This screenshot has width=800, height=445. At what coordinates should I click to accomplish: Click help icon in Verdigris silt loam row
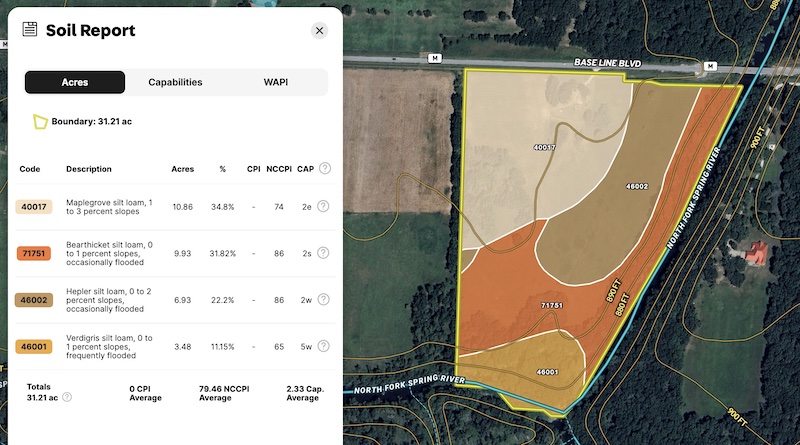pos(323,347)
